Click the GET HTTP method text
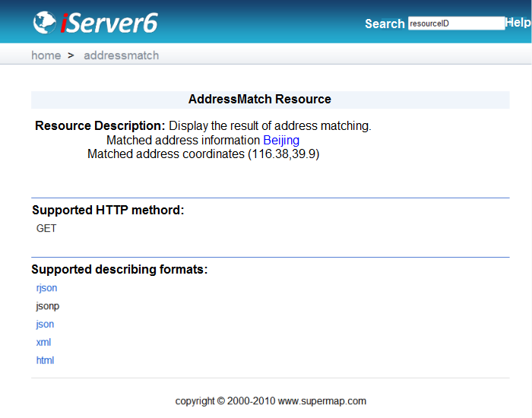The width and height of the screenshot is (532, 418). coord(46,229)
